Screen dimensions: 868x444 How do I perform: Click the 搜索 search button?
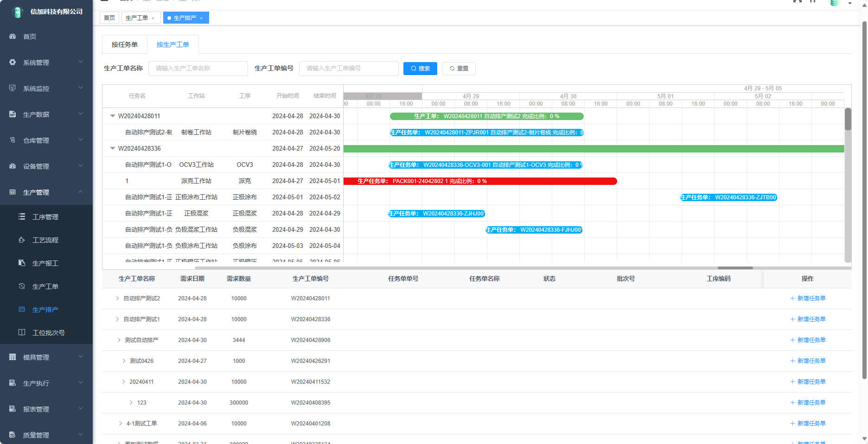click(420, 68)
